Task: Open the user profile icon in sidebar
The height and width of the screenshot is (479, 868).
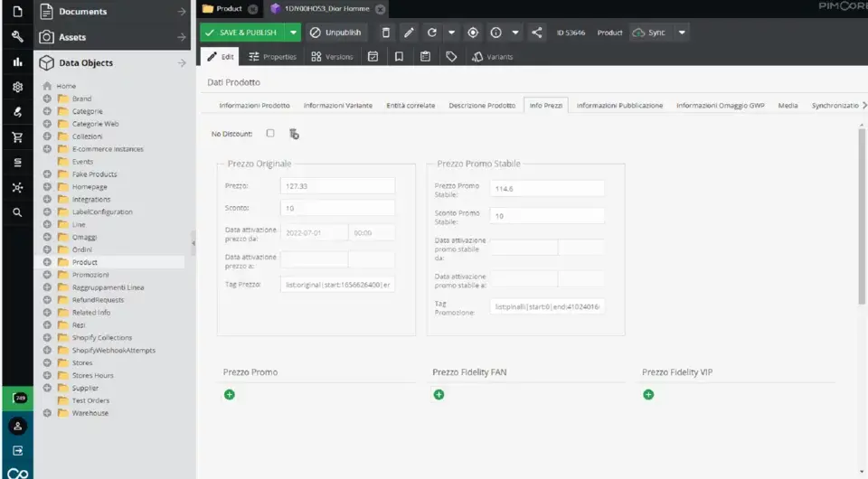Action: pyautogui.click(x=18, y=426)
